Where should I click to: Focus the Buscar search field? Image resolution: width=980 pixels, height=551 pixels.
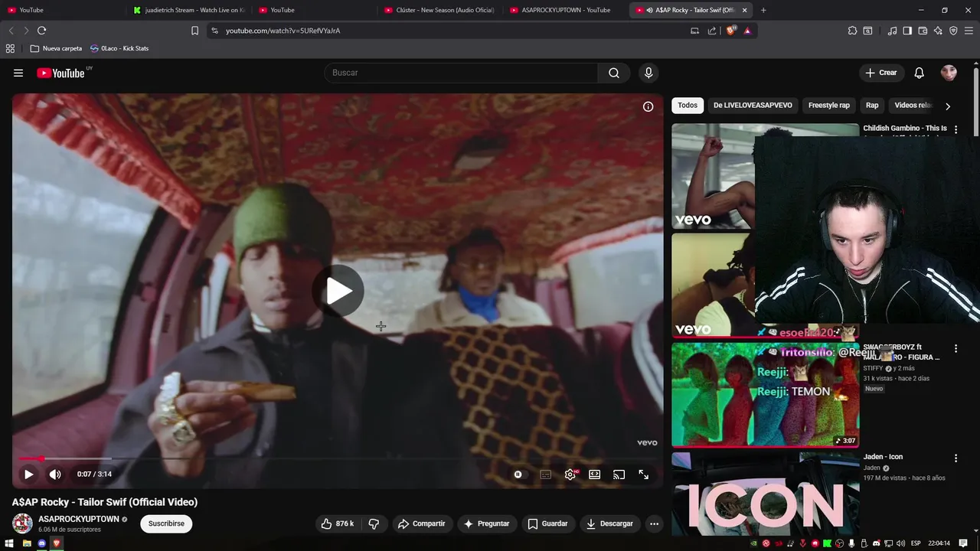pyautogui.click(x=461, y=73)
